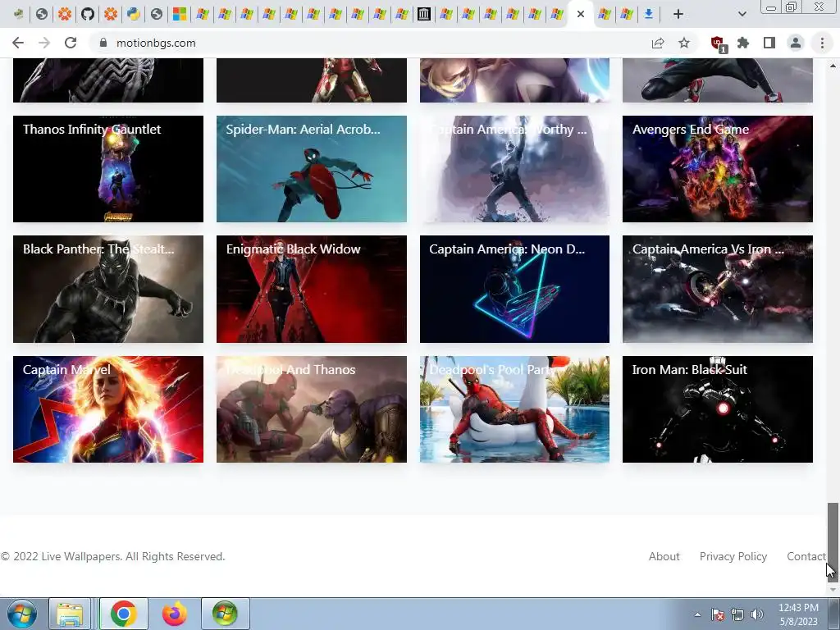Open the Deadpool's Pool Party wallpaper
840x630 pixels.
514,409
